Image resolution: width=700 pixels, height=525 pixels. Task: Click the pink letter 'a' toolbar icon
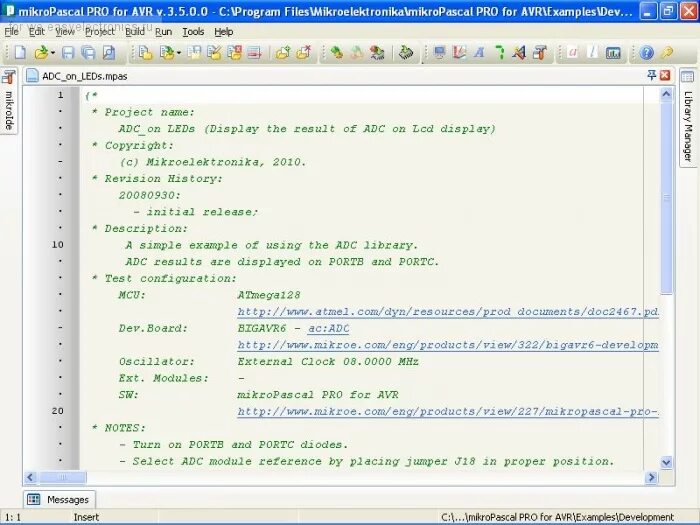pyautogui.click(x=573, y=53)
